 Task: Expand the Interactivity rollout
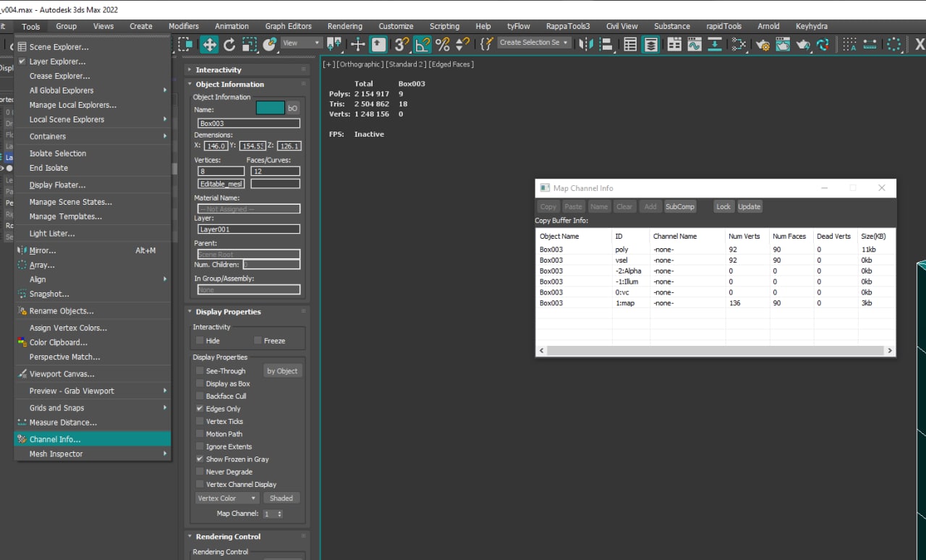coord(218,70)
